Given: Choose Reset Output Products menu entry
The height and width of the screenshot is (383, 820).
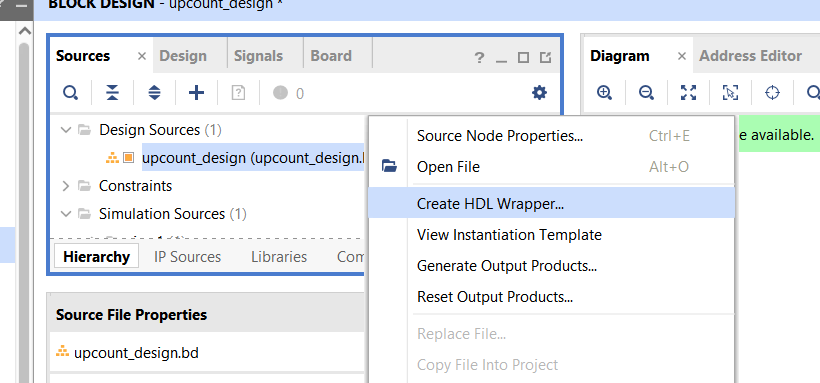Looking at the screenshot, I should (x=551, y=297).
